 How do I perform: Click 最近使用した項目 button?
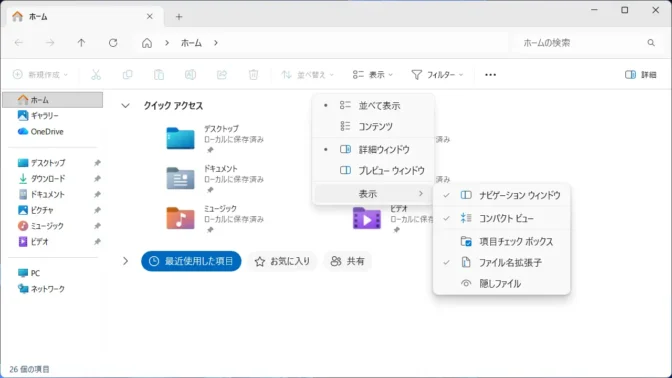(x=191, y=261)
